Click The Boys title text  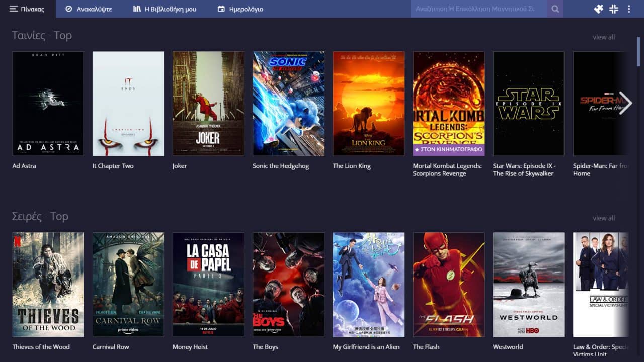coord(265,347)
